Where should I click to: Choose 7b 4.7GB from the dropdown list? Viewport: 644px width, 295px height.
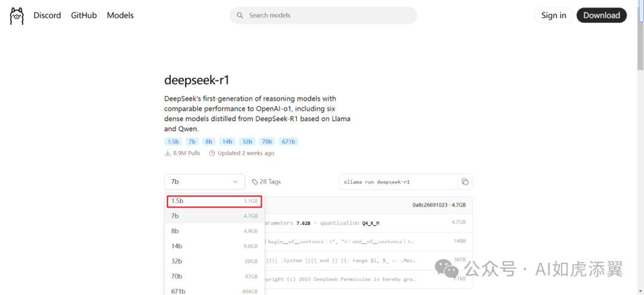(x=215, y=216)
